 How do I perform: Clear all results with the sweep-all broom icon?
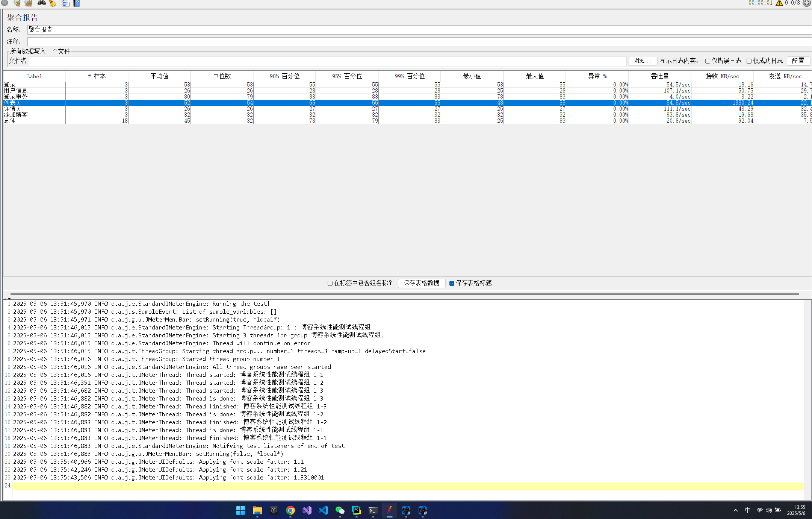pos(28,3)
